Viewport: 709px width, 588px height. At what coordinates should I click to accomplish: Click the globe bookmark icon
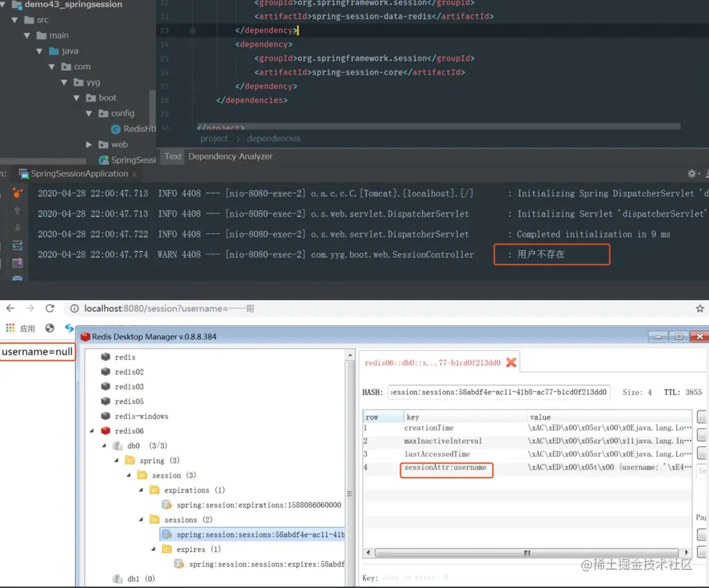click(49, 328)
